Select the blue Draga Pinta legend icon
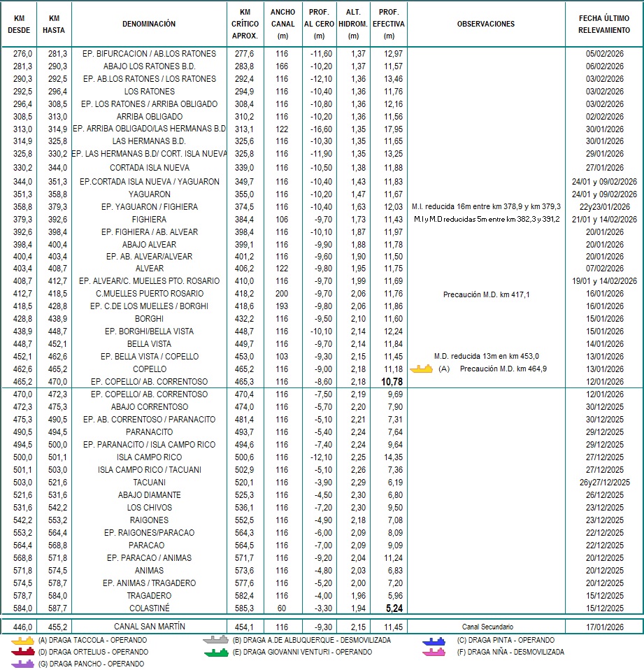 point(434,640)
